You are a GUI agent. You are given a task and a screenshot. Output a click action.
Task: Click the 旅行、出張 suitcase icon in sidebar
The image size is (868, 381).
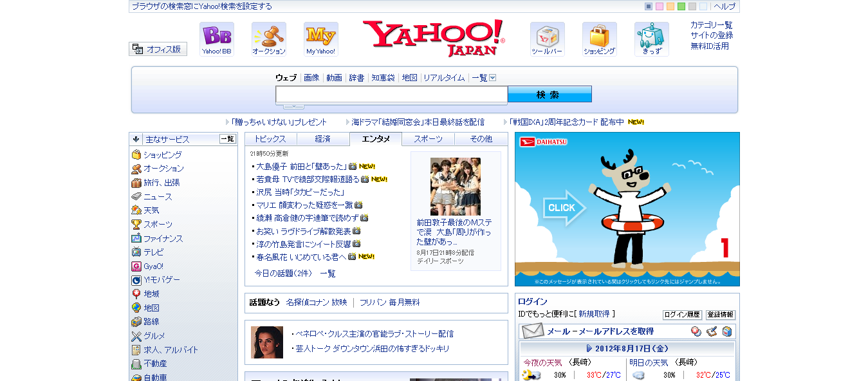pyautogui.click(x=136, y=183)
